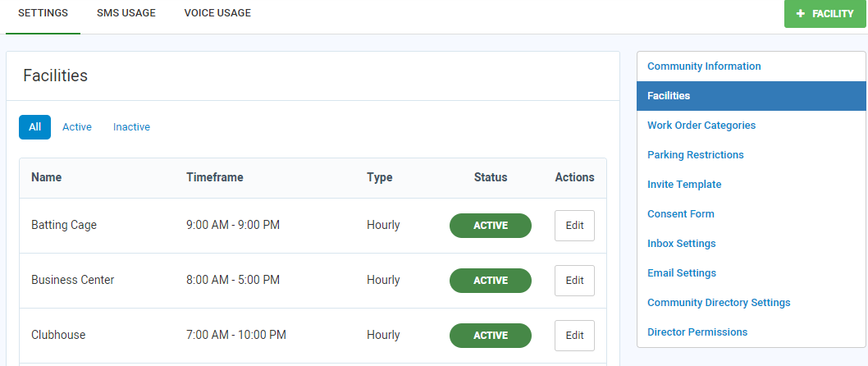Edit the Clubhouse facility
The height and width of the screenshot is (366, 868).
pos(574,336)
